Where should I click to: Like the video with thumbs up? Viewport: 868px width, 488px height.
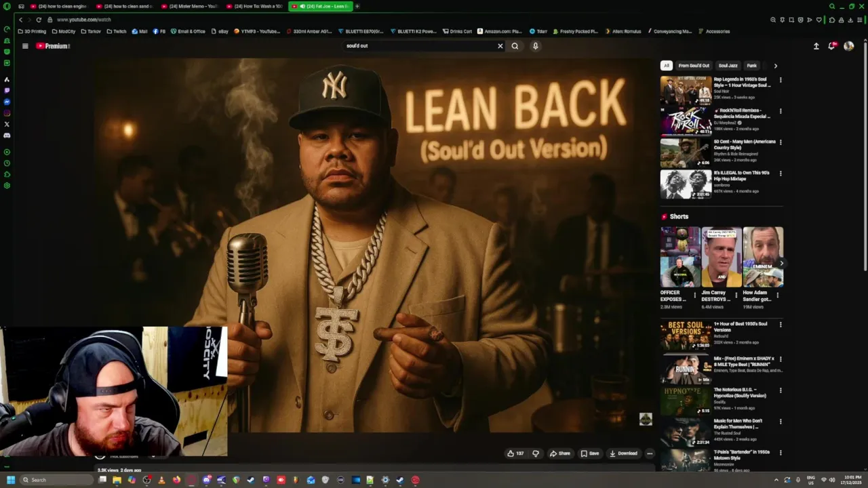pyautogui.click(x=515, y=453)
